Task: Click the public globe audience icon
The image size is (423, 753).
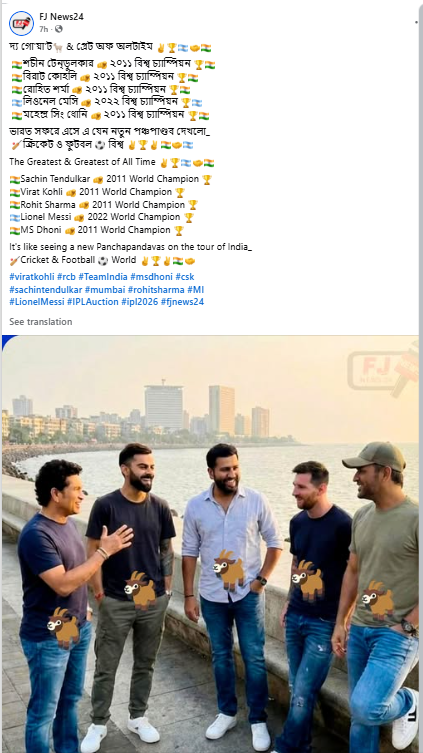Action: (59, 29)
